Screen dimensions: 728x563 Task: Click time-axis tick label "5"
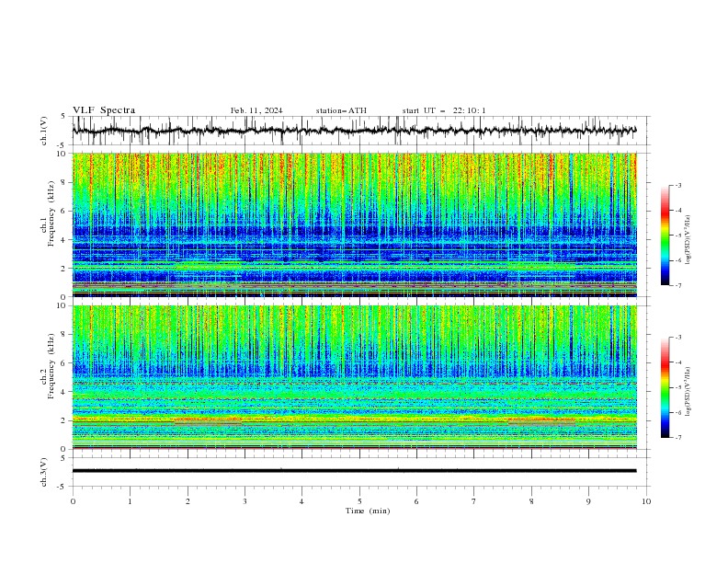pyautogui.click(x=359, y=501)
